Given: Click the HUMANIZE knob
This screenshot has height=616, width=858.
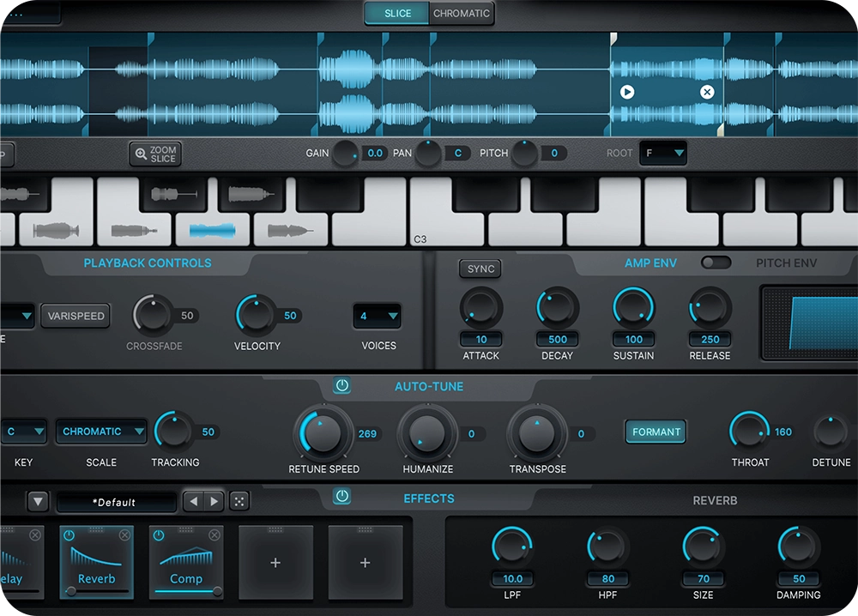Looking at the screenshot, I should 427,433.
